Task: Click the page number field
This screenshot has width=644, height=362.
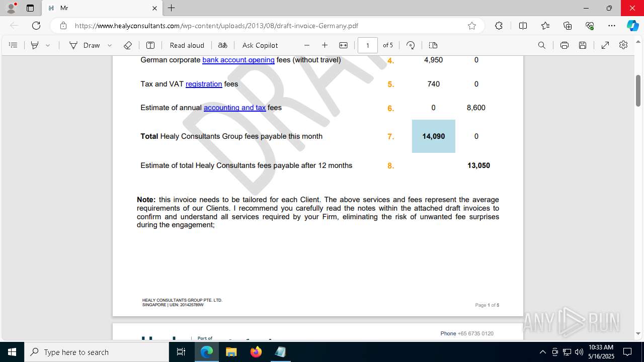Action: click(368, 45)
